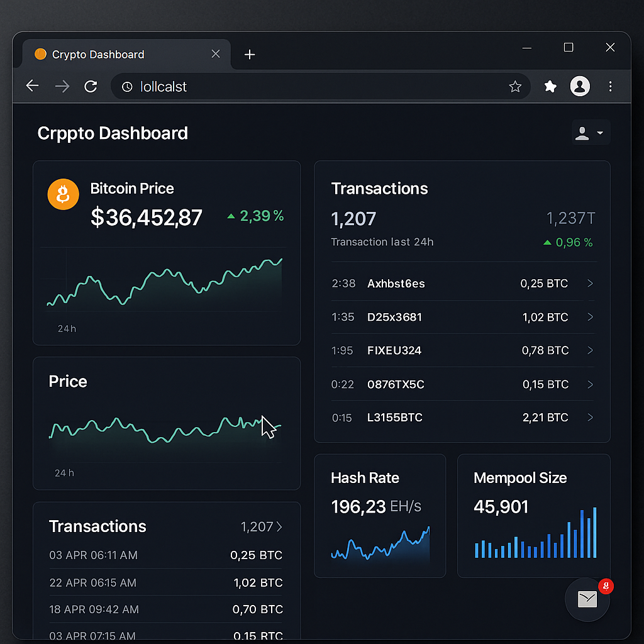The width and height of the screenshot is (644, 644).
Task: Click the 0,25 BTC amount beside Axhbst6es
Action: tap(544, 284)
